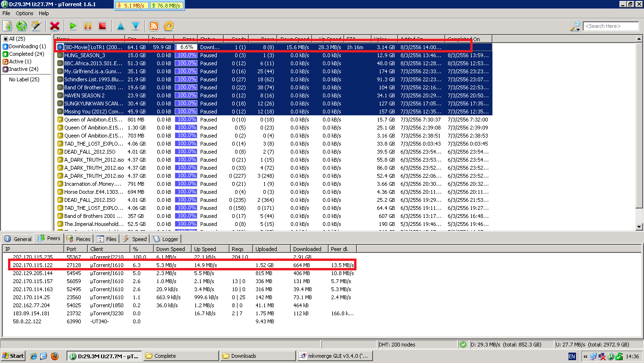The image size is (644, 363).
Task: Select the Horse Doctor.E44 torrent row
Action: point(273,192)
